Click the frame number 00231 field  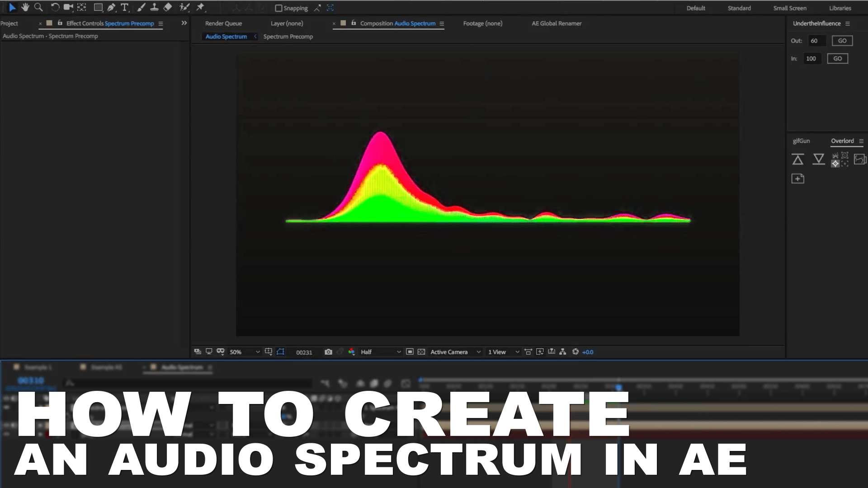tap(304, 352)
